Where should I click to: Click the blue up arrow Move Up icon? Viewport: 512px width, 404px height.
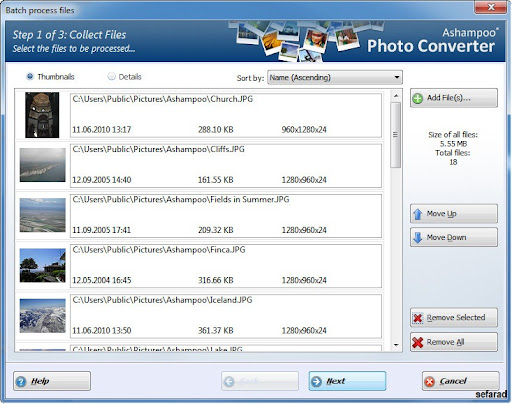418,214
